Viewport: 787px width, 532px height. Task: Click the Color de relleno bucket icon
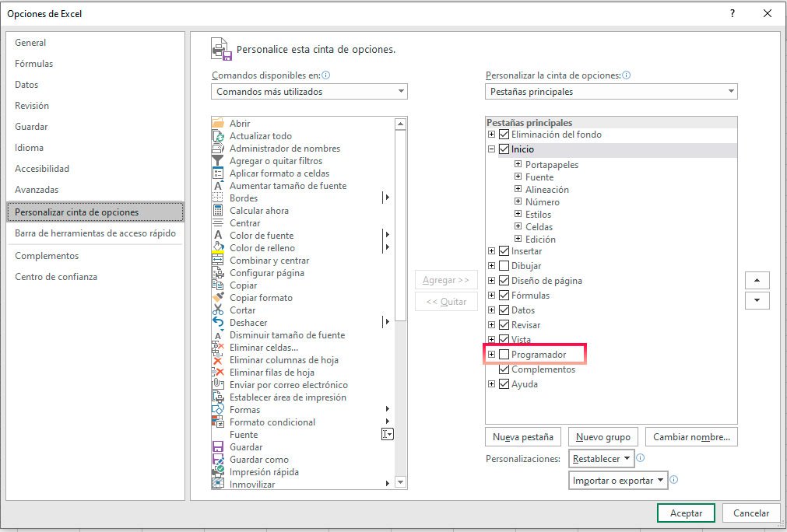coord(218,248)
